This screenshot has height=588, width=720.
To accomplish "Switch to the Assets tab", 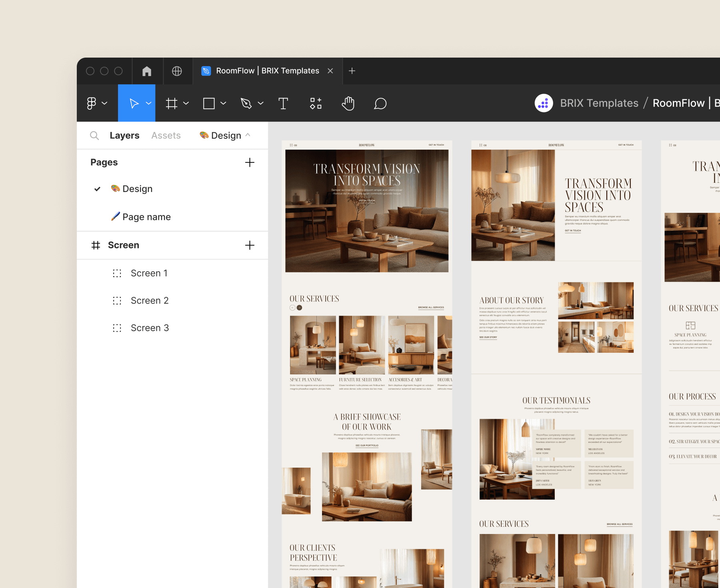I will [x=166, y=135].
